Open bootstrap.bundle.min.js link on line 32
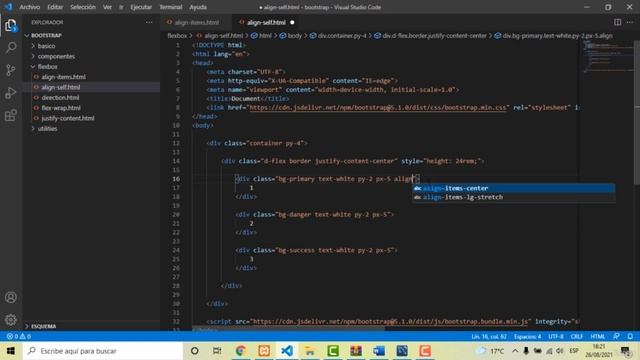This screenshot has width=640, height=360. tap(391, 322)
